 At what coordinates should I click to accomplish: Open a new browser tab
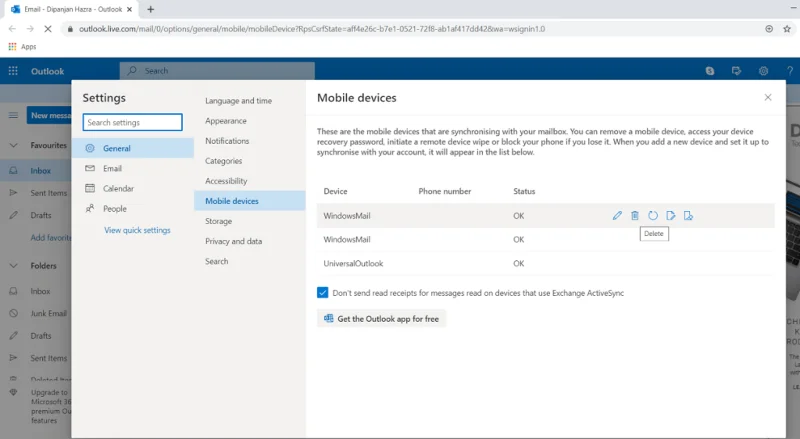pos(151,9)
